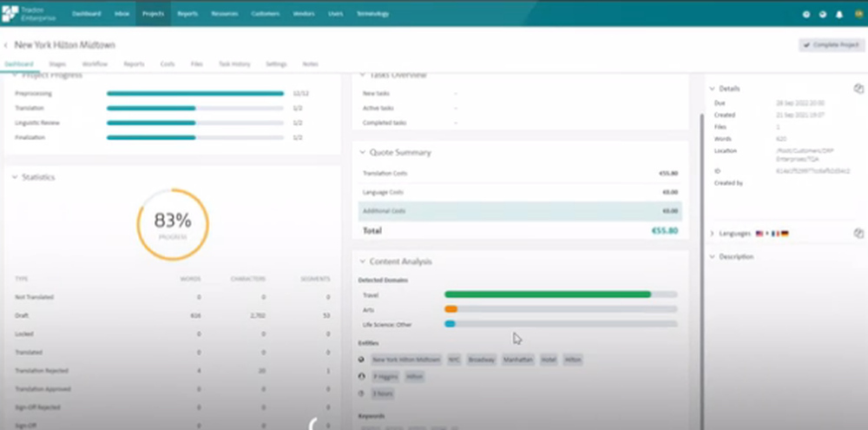Click the 83% progress ring
The width and height of the screenshot is (868, 430).
pyautogui.click(x=173, y=224)
